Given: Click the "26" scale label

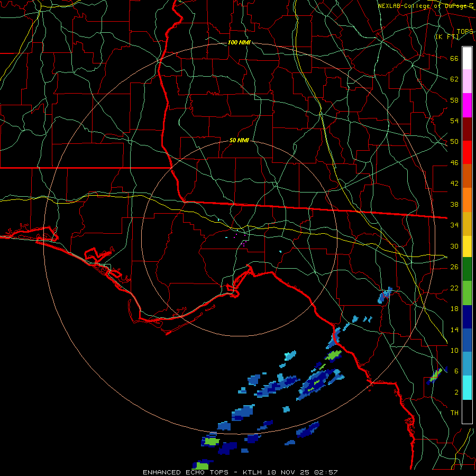Looking at the screenshot, I should pos(454,267).
